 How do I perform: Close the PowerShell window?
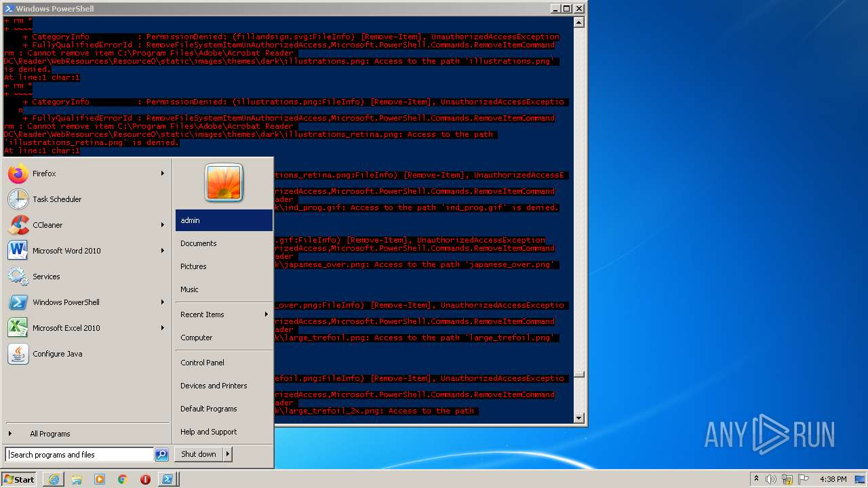pyautogui.click(x=578, y=9)
